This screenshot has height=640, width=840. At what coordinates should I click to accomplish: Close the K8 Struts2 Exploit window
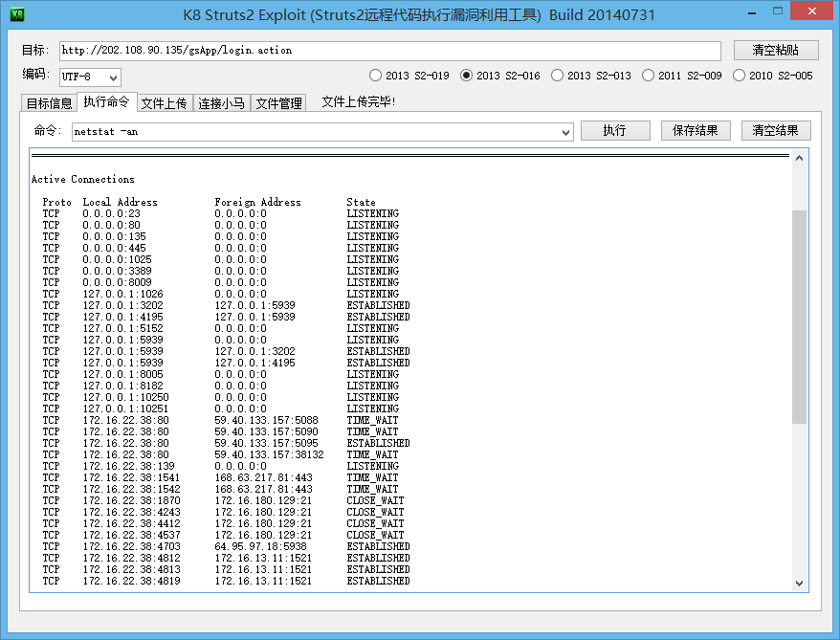click(x=812, y=11)
